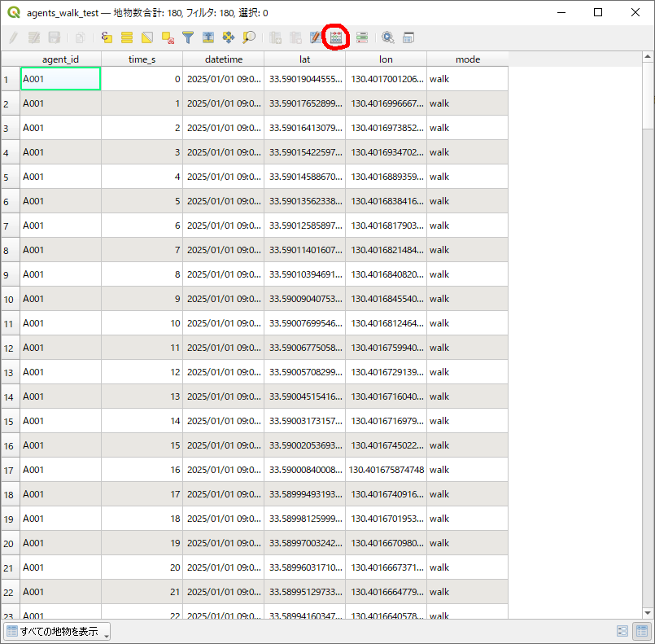Click the deselect all features icon

click(168, 37)
